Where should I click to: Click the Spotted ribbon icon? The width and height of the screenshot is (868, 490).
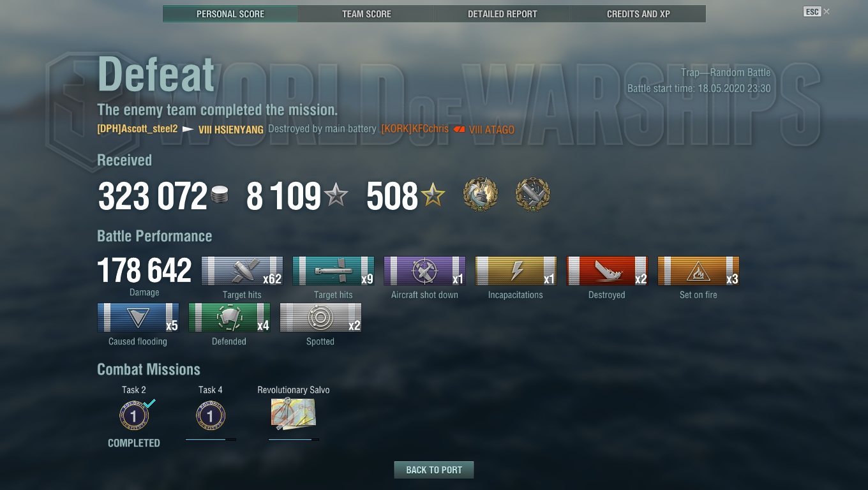pyautogui.click(x=320, y=318)
